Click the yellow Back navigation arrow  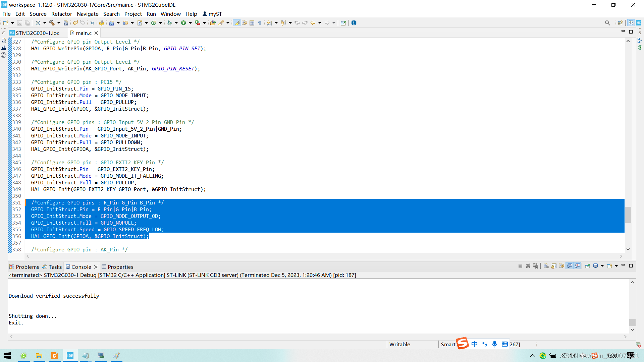click(313, 23)
